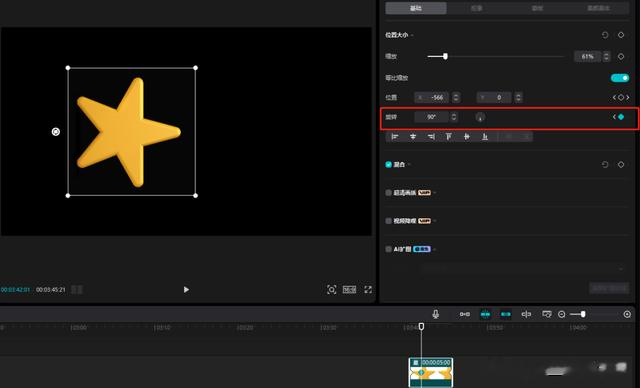Click the zoom-out timeline magnifier icon
640x388 pixels.
[x=562, y=314]
